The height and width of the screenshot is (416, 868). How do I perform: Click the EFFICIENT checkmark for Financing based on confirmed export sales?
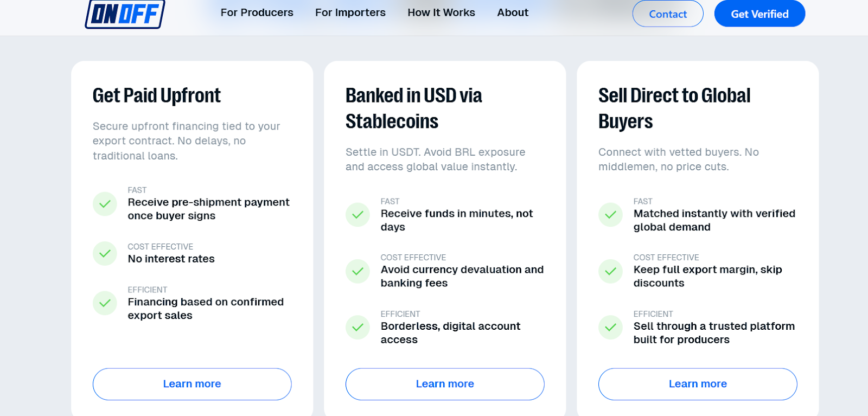[105, 303]
